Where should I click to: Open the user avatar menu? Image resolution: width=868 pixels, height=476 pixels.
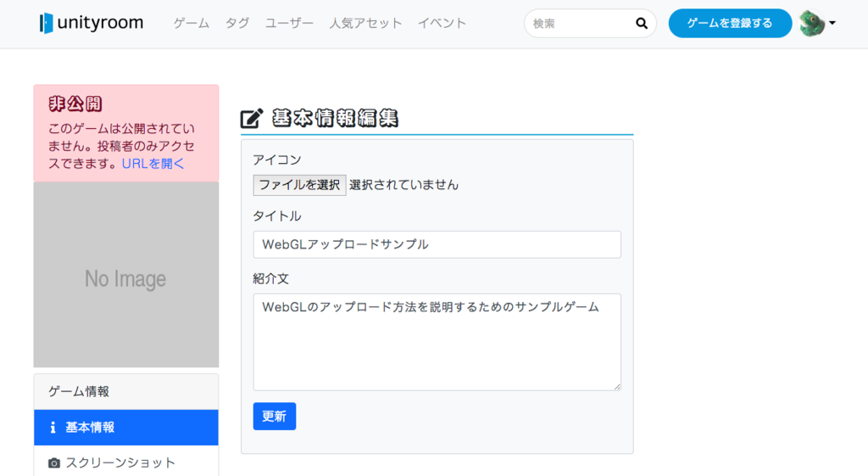pos(812,23)
